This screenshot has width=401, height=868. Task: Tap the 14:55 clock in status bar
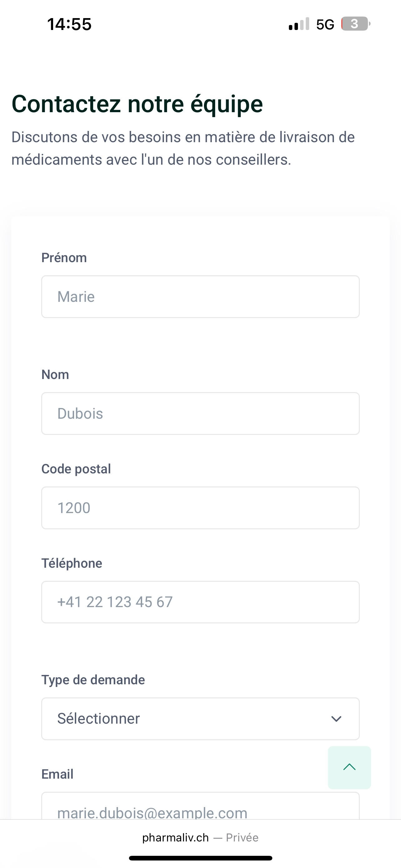click(69, 24)
